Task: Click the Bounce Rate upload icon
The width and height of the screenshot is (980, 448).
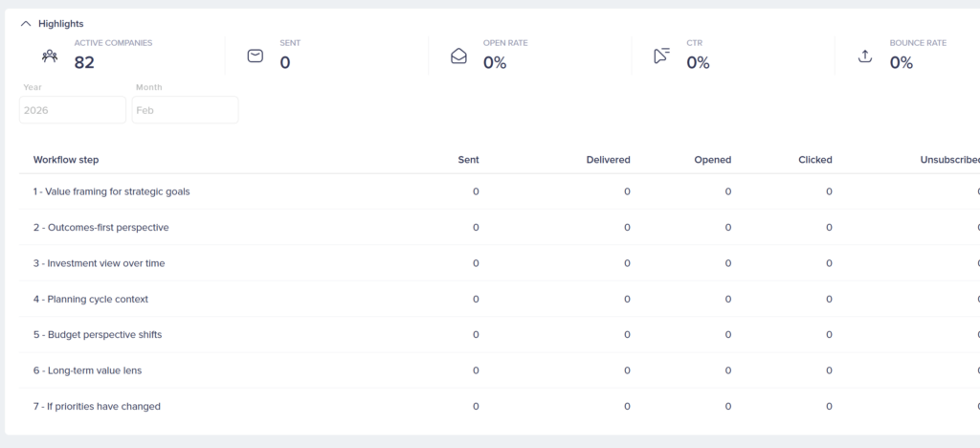Action: [865, 56]
